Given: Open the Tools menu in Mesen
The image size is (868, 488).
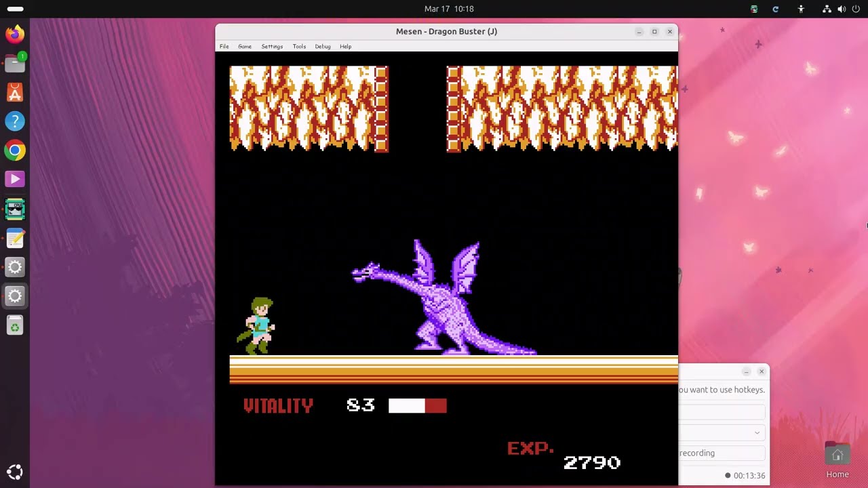Looking at the screenshot, I should pos(299,46).
